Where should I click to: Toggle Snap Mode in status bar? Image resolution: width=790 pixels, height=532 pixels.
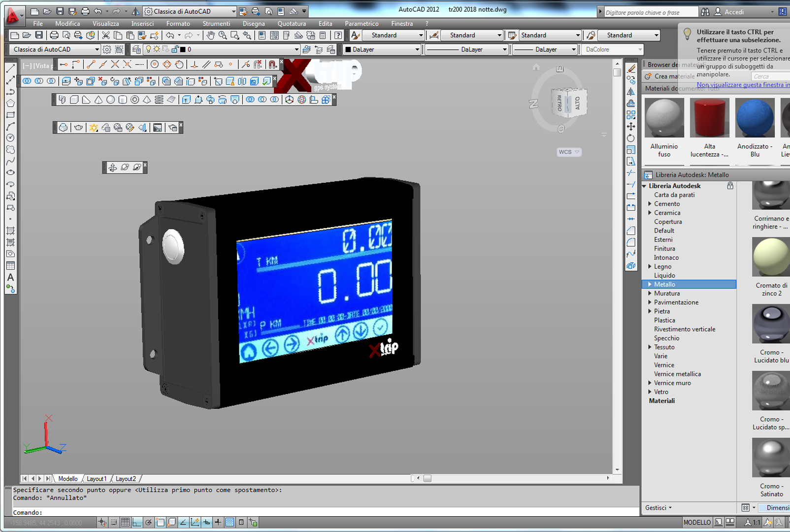(x=114, y=522)
